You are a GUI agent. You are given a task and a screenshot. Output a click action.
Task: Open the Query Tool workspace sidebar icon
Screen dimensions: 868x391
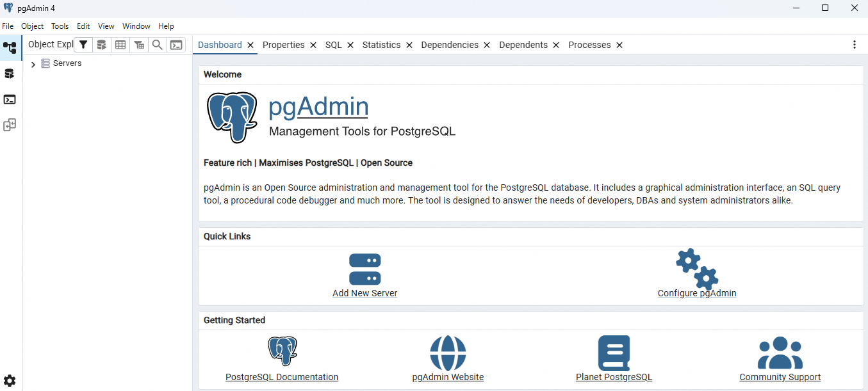click(10, 73)
